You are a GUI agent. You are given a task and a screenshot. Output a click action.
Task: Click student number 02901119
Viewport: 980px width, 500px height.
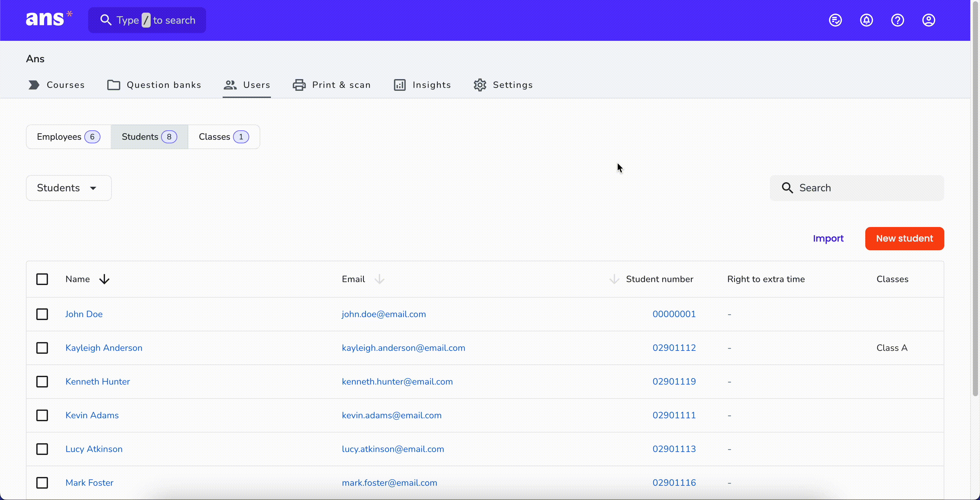click(674, 382)
